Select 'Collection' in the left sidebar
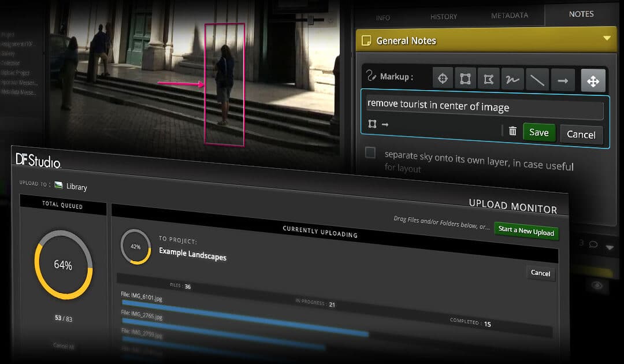The height and width of the screenshot is (364, 624). tap(10, 63)
